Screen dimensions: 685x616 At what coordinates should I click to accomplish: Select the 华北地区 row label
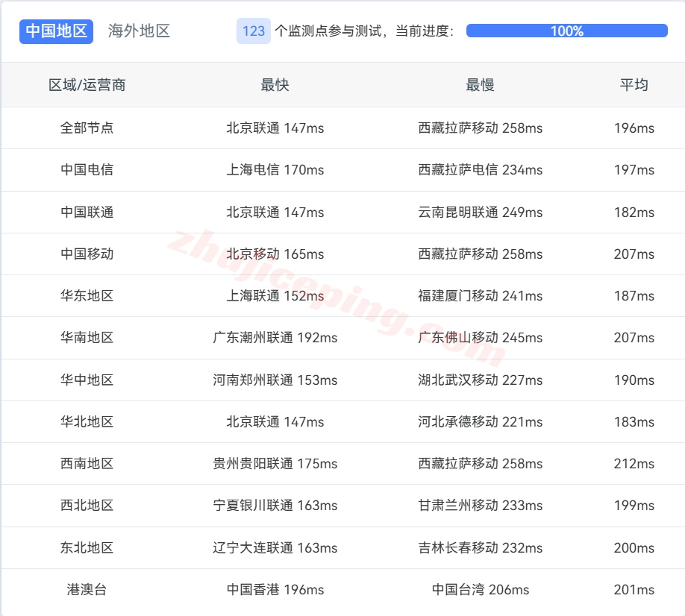pos(87,422)
